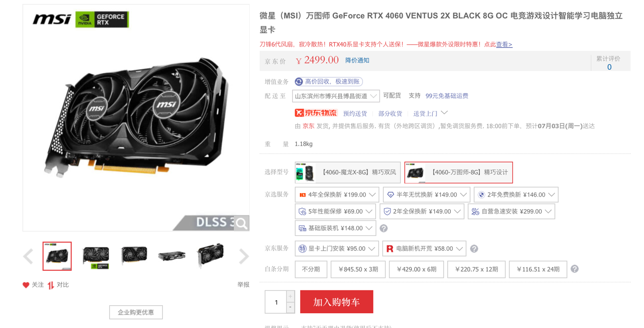This screenshot has width=644, height=328.
Task: Click the 降价通知 link
Action: (357, 60)
